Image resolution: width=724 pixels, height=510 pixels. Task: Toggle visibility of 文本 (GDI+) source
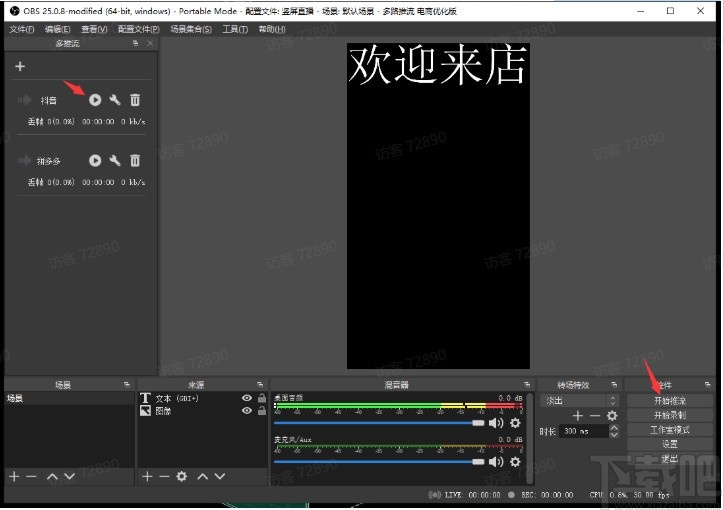247,398
